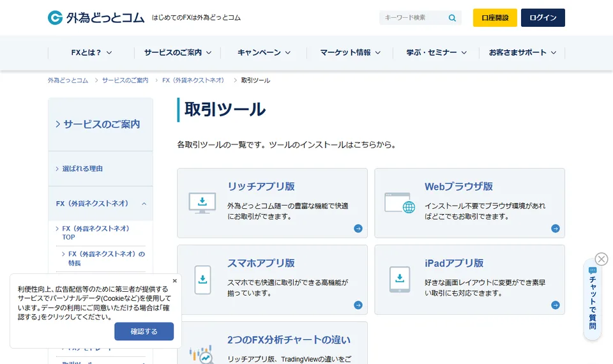Click the スマホアプリ版 phone download icon
Screen dimensions: 613x364
point(203,280)
